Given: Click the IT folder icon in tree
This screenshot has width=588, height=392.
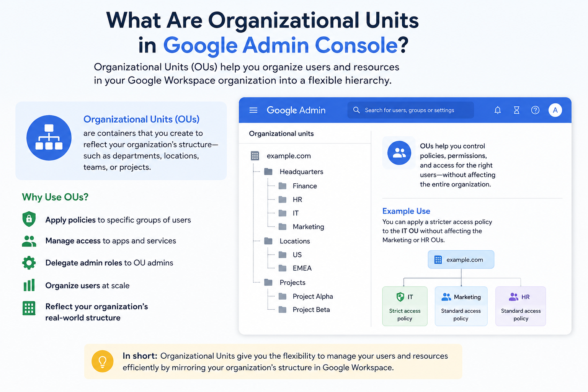Looking at the screenshot, I should pyautogui.click(x=283, y=213).
